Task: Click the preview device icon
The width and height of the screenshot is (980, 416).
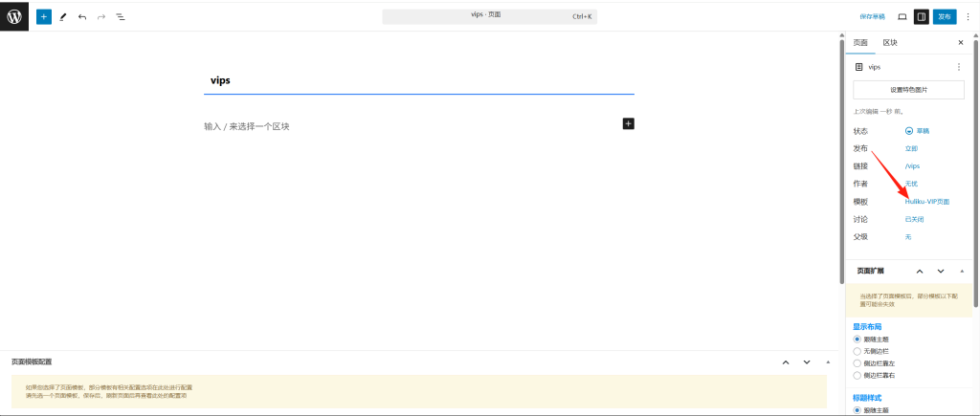Action: click(902, 16)
